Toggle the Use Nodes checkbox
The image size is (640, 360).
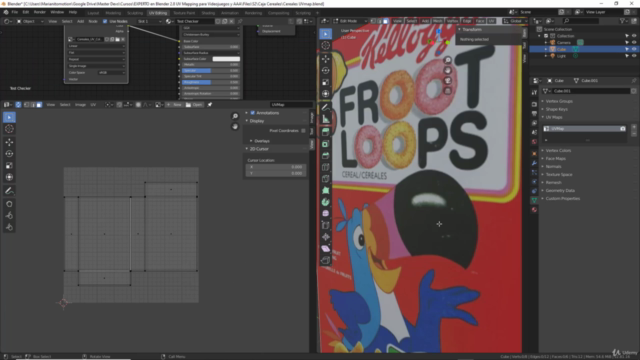tap(105, 21)
